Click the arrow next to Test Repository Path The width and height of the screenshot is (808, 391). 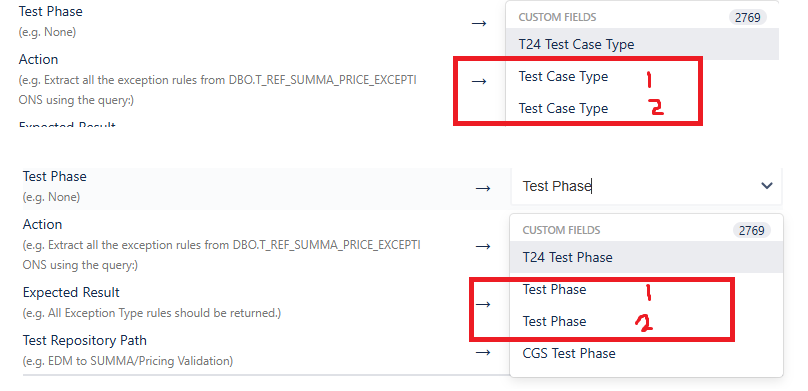483,352
